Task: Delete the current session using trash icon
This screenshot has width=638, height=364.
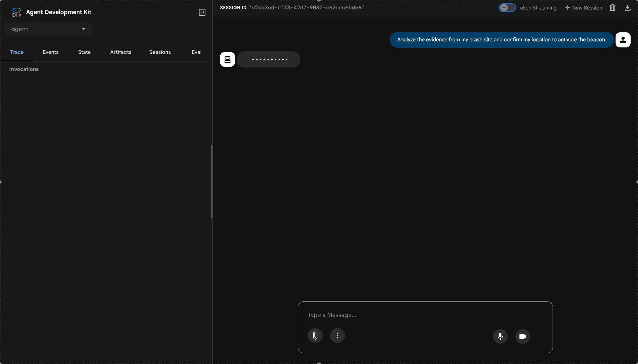Action: 612,8
